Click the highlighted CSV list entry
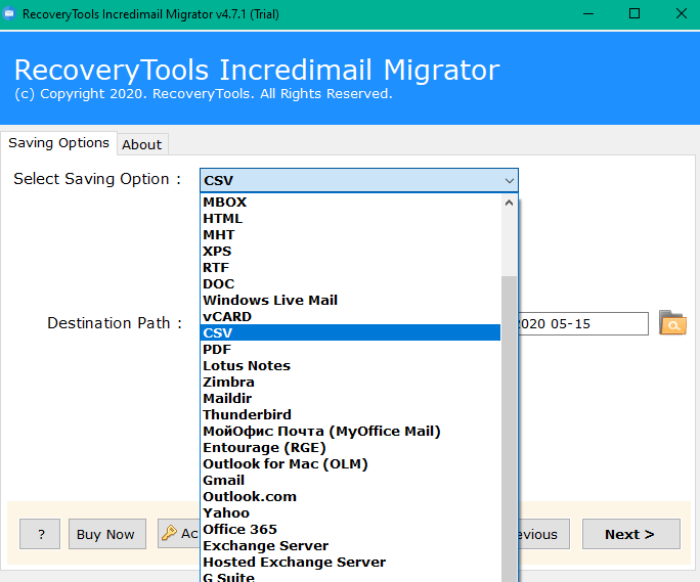 pos(350,333)
